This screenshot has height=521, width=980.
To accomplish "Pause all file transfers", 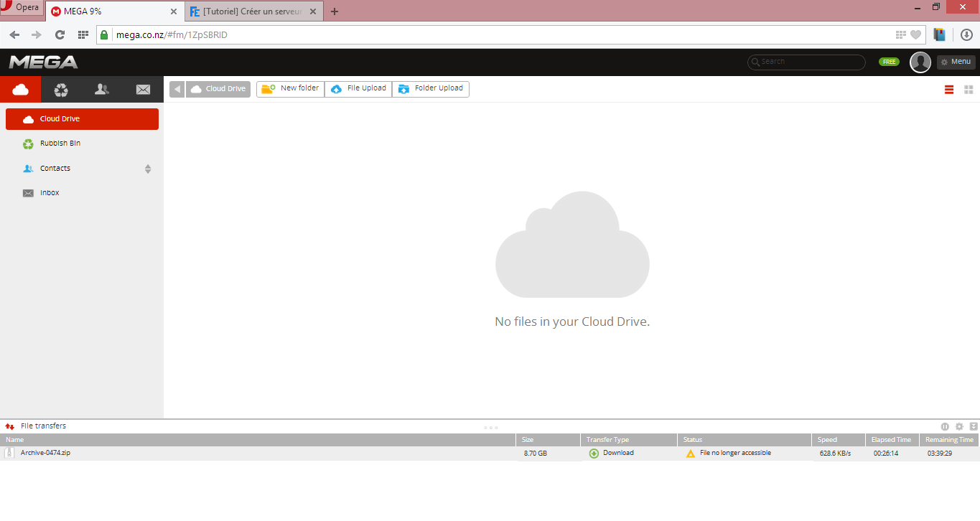I will 945,426.
